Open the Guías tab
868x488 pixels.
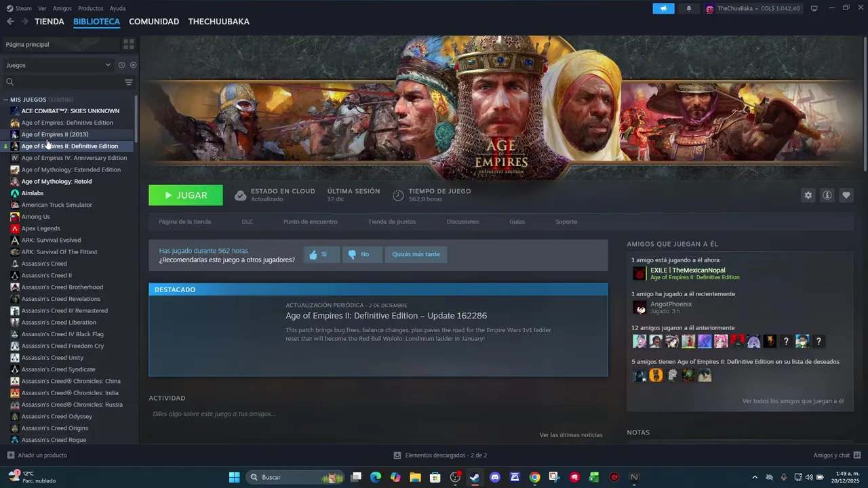517,222
